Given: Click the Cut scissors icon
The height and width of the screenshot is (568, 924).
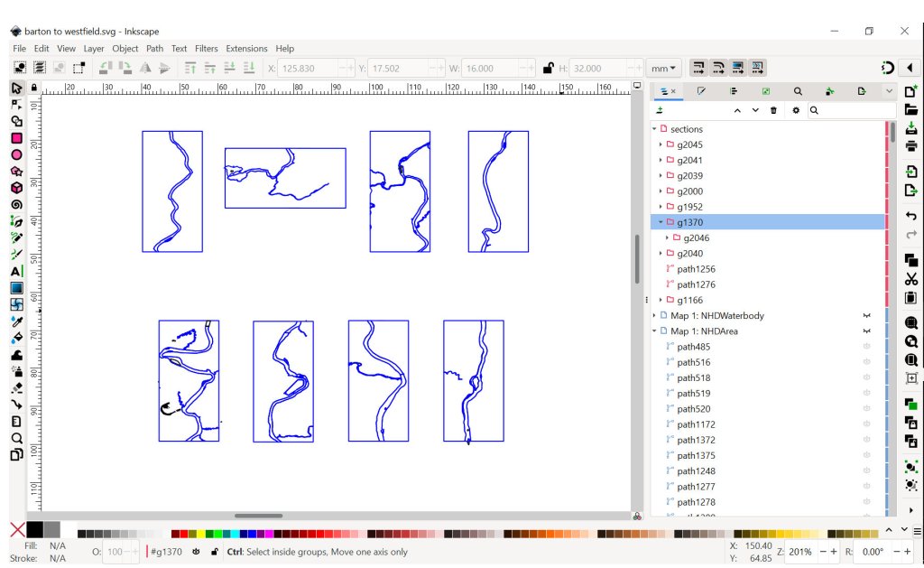Looking at the screenshot, I should [910, 278].
